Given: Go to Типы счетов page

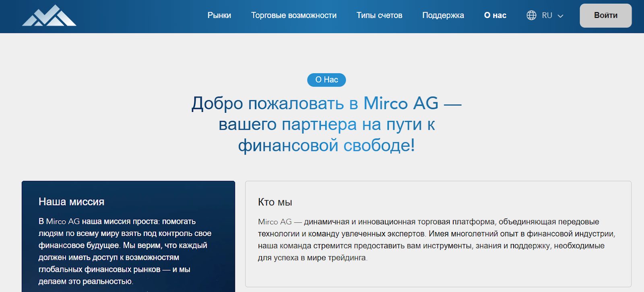Looking at the screenshot, I should (x=379, y=15).
